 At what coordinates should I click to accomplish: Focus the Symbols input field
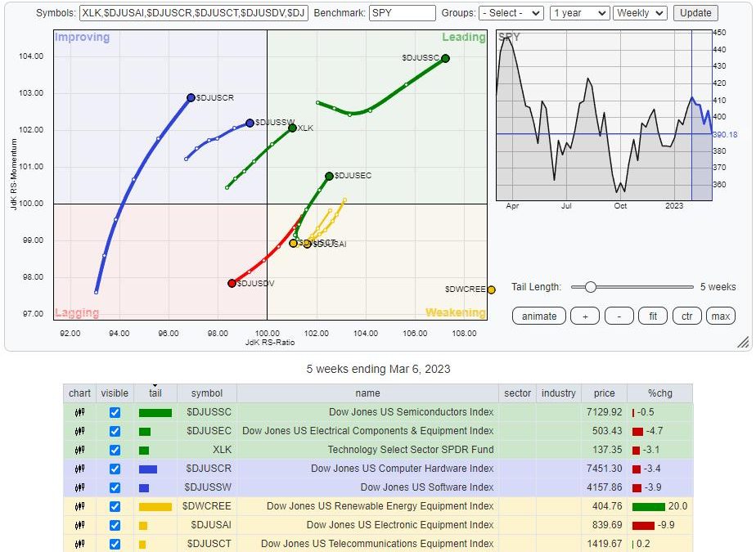pyautogui.click(x=194, y=13)
